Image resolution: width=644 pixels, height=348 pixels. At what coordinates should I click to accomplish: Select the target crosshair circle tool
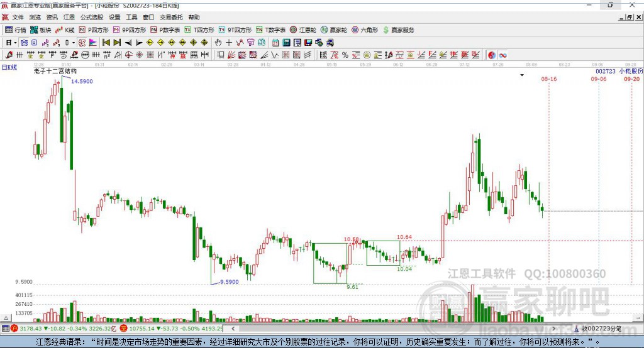tap(128, 55)
